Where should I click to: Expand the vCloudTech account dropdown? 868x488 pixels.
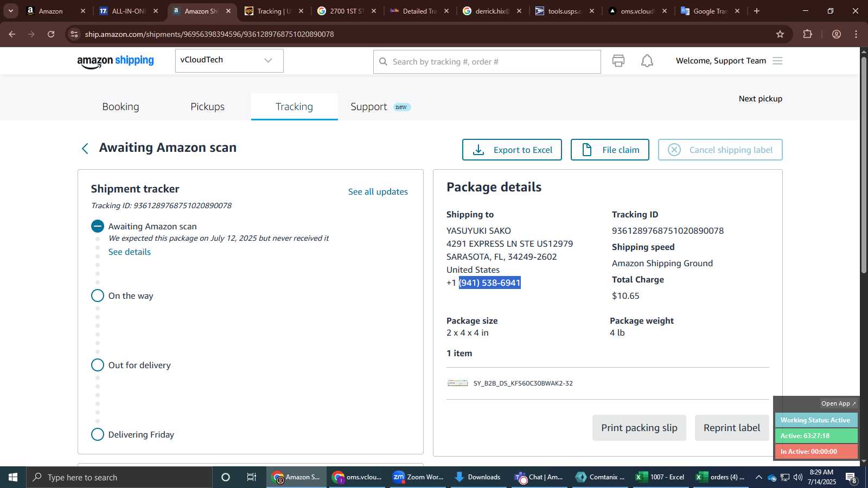(229, 60)
